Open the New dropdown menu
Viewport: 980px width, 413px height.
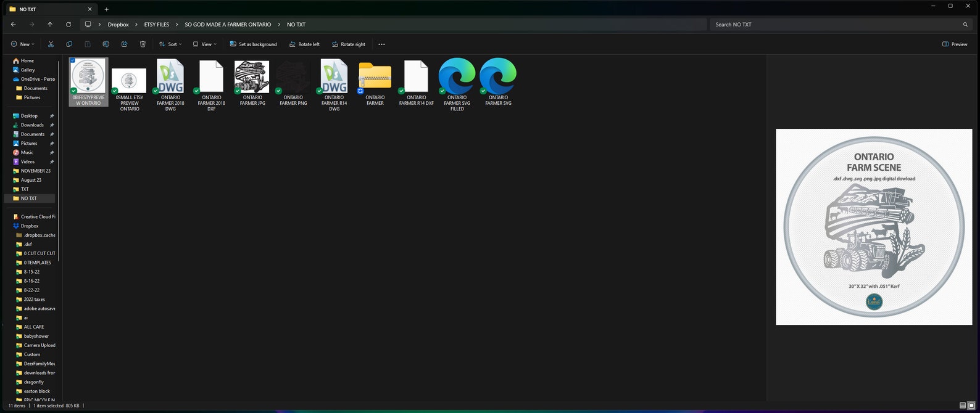click(x=23, y=44)
